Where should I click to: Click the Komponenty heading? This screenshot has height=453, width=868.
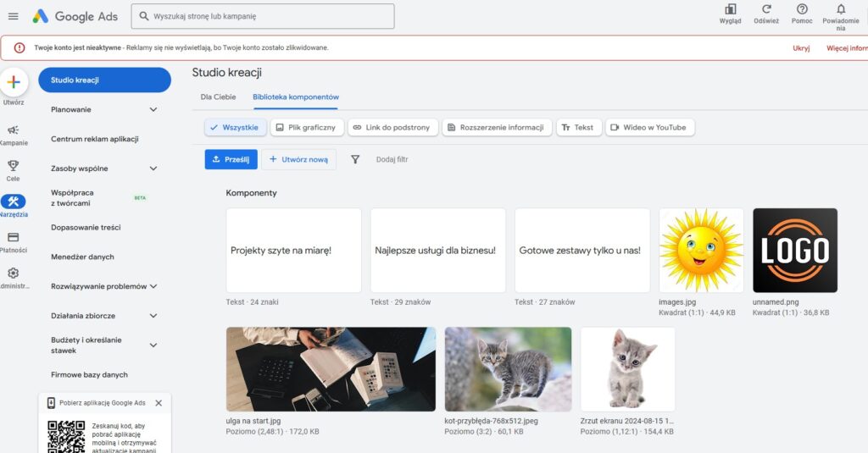[x=251, y=193]
